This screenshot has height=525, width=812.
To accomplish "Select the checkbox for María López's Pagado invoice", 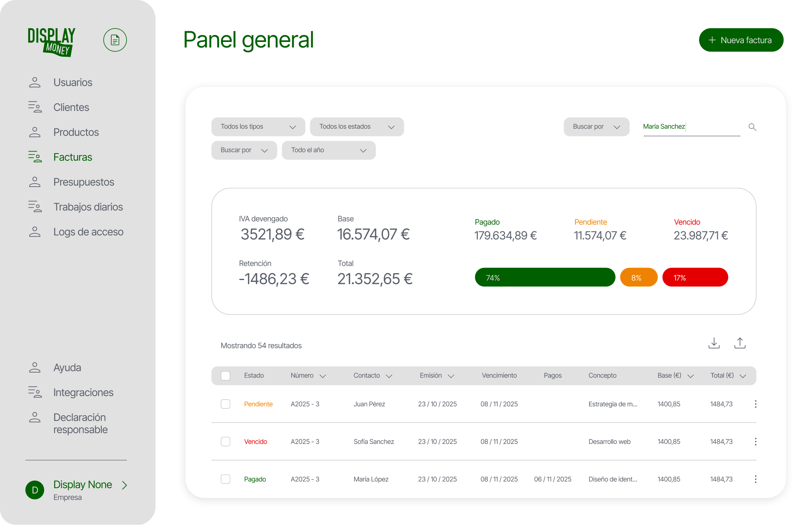I will (x=225, y=479).
